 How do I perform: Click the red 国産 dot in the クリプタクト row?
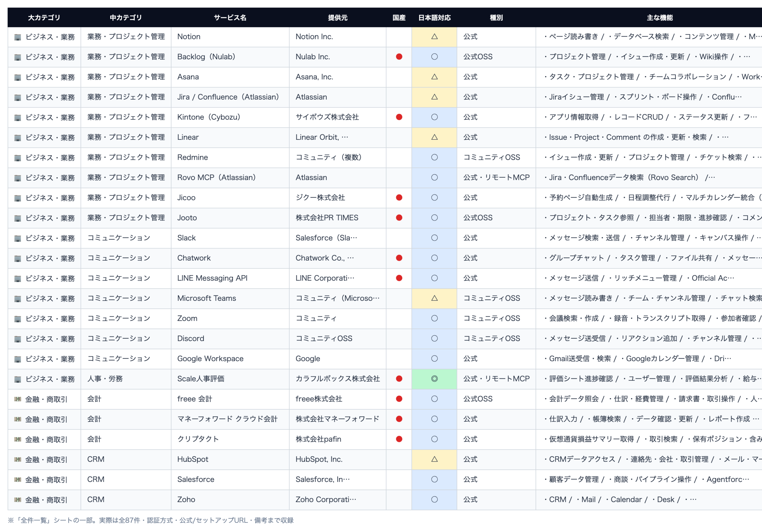[399, 439]
